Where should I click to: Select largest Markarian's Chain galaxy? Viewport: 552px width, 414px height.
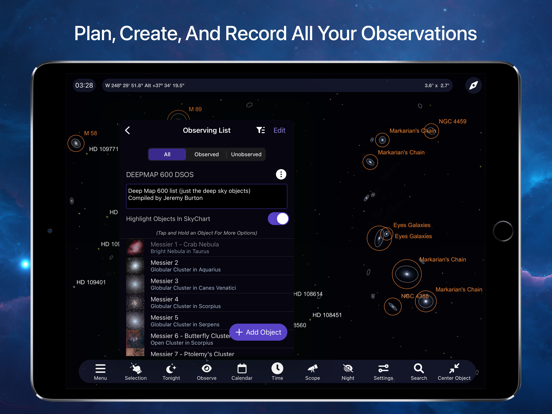coord(407,274)
